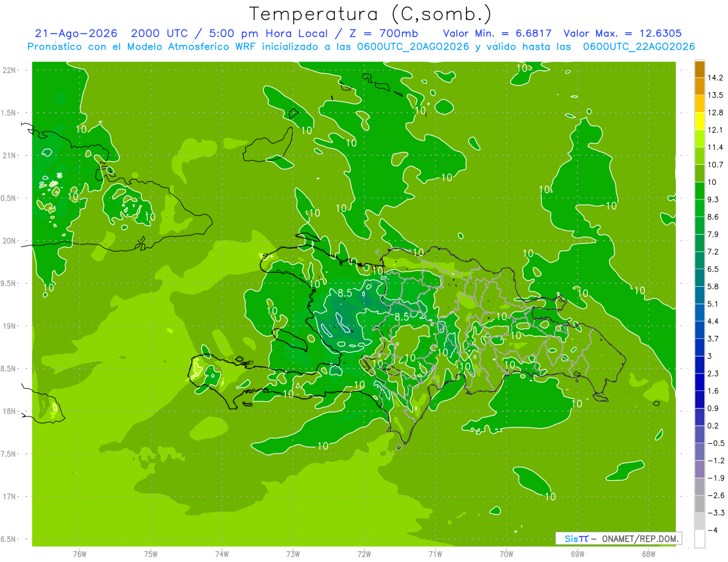Click the legend value '14.2'

pos(716,78)
